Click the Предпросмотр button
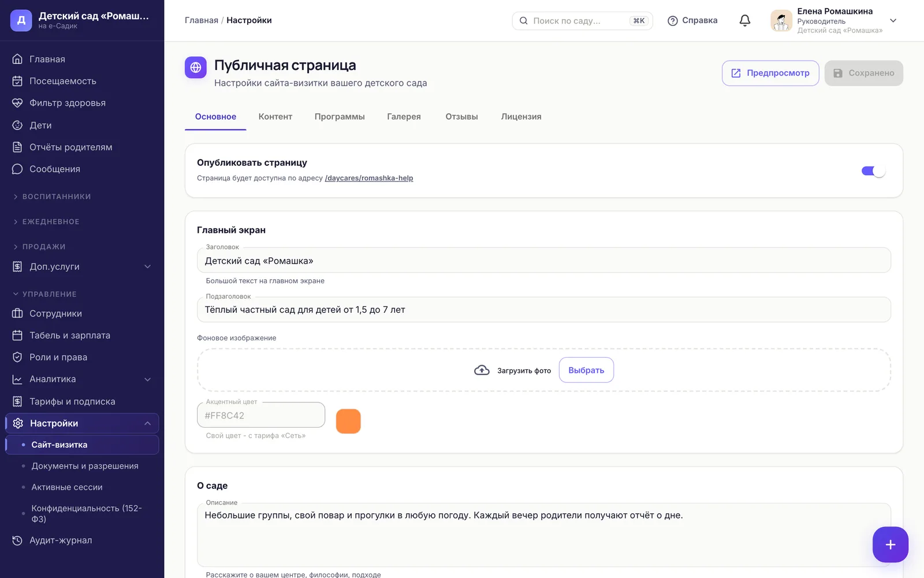924x578 pixels. [770, 73]
